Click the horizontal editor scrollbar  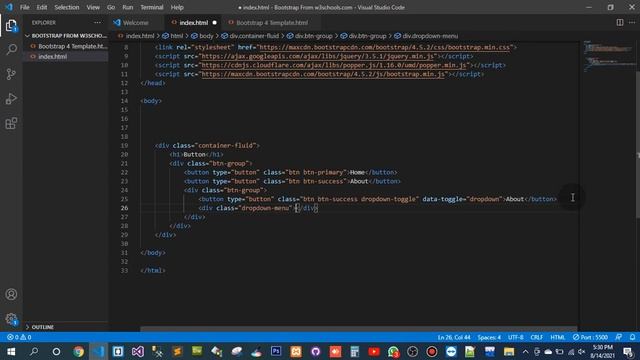tap(358, 329)
